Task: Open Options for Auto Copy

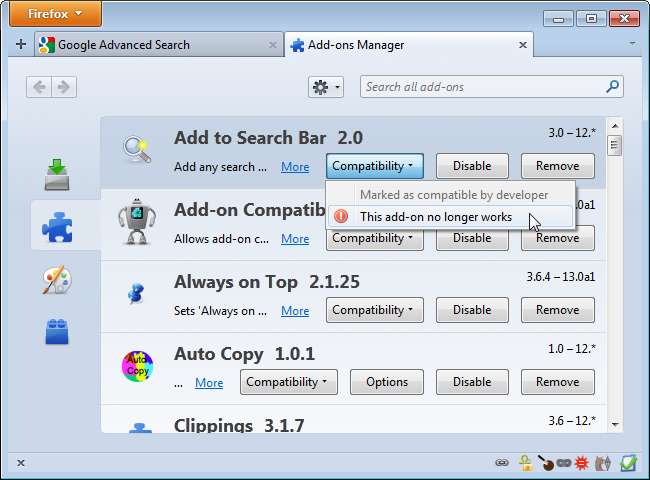Action: click(x=387, y=382)
